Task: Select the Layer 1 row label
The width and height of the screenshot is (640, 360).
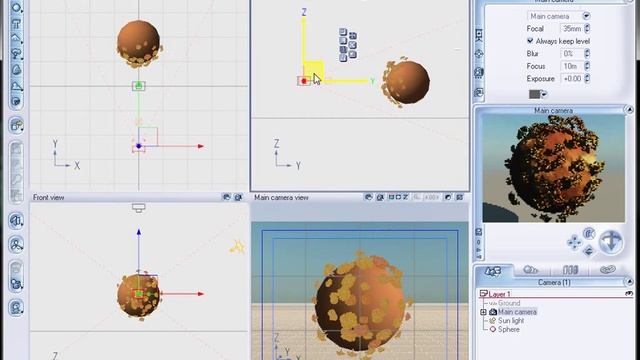Action: (x=500, y=294)
